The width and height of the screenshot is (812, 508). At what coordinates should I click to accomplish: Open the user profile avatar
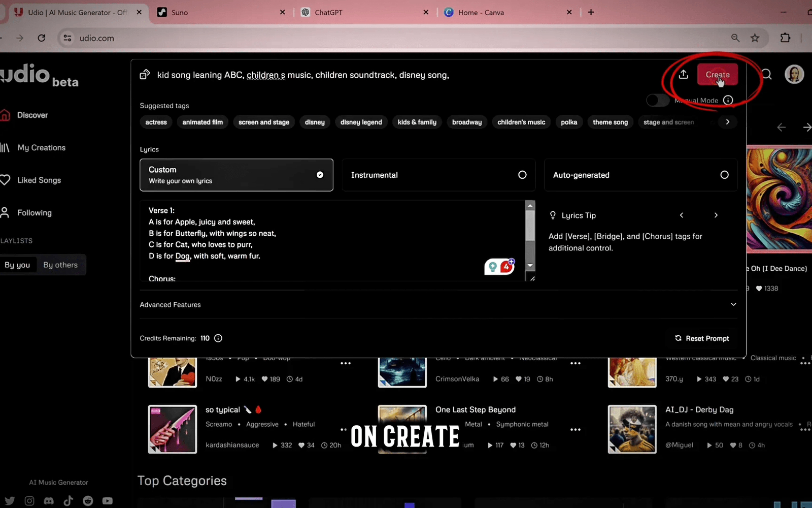point(794,74)
